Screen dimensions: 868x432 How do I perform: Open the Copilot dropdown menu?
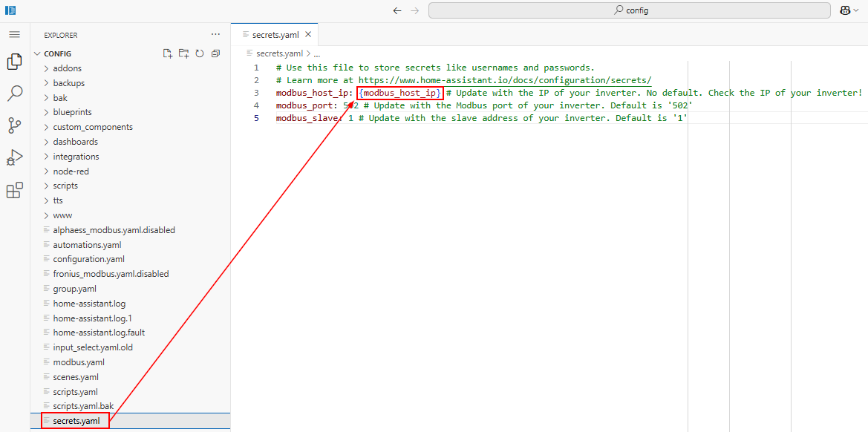click(x=849, y=10)
